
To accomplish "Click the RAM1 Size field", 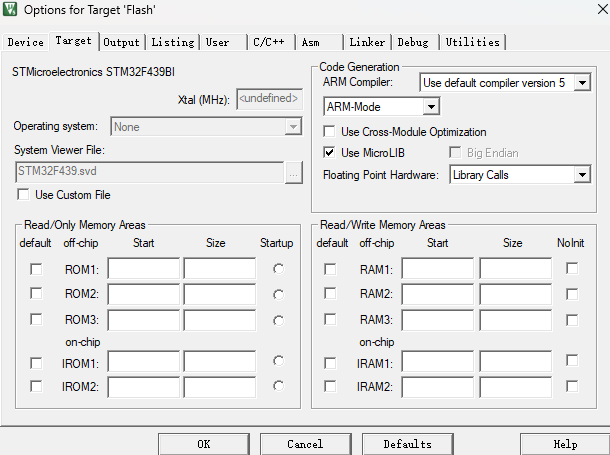I will pos(515,268).
